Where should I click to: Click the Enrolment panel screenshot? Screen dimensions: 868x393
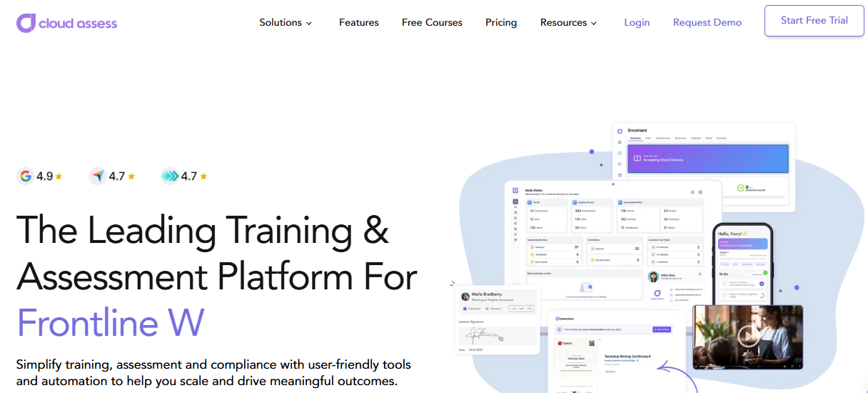click(704, 167)
